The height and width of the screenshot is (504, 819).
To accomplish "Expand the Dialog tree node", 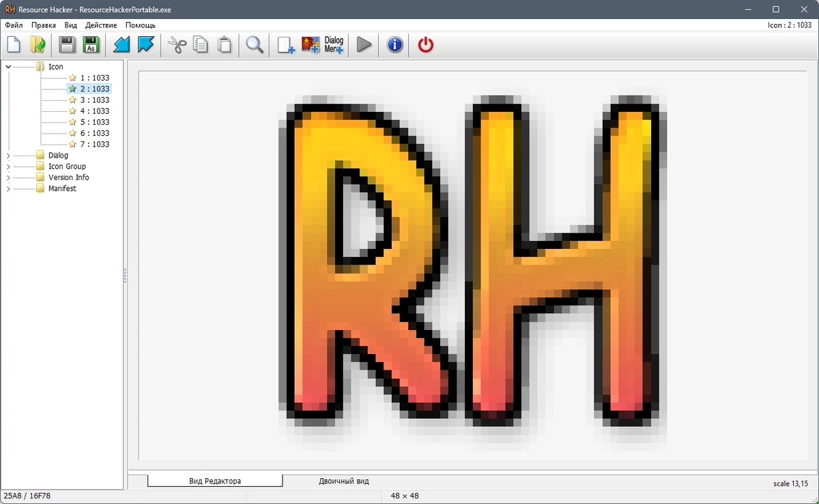I will pyautogui.click(x=8, y=155).
